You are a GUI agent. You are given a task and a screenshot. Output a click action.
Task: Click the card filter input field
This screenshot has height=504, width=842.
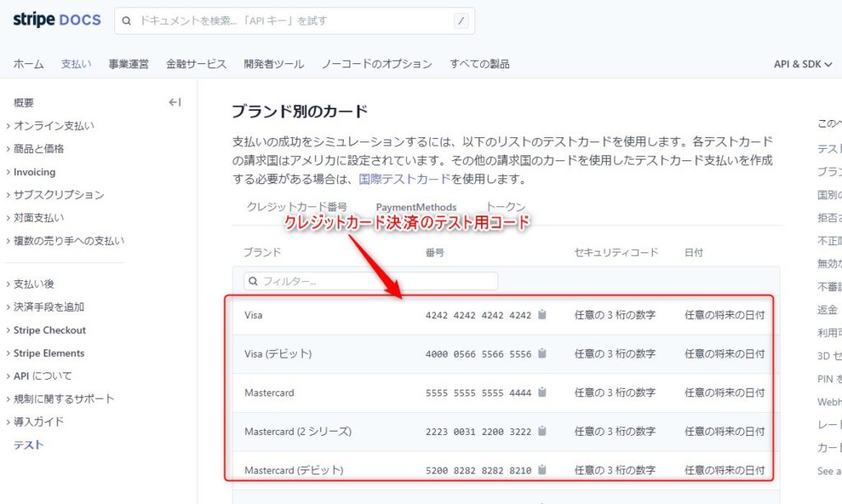tap(371, 281)
